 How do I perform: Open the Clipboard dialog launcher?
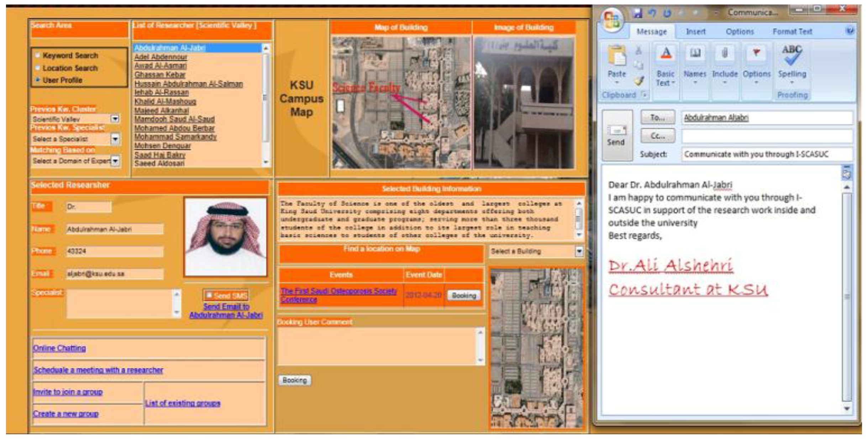click(643, 95)
